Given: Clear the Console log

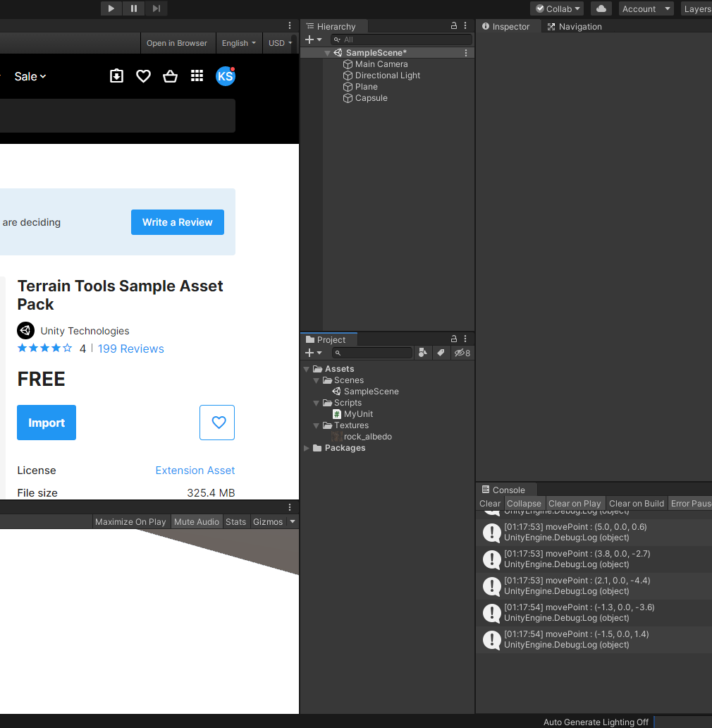Looking at the screenshot, I should point(490,503).
